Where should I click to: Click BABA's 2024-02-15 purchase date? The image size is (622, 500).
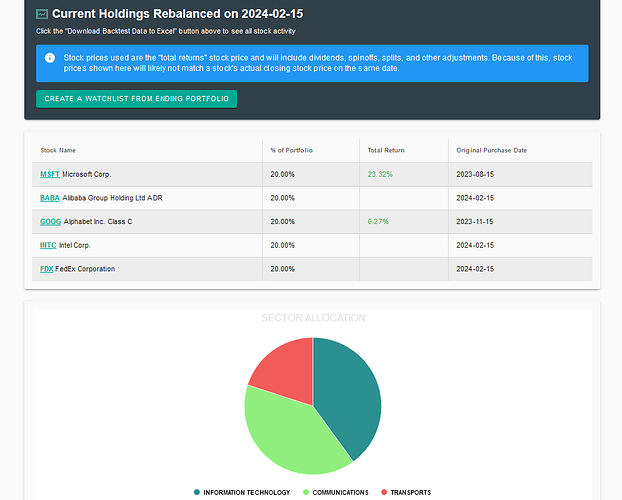click(x=475, y=198)
